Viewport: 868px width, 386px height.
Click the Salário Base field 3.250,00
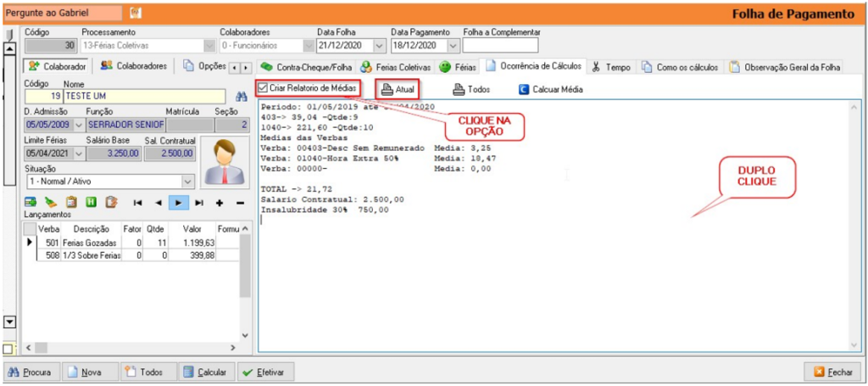tap(114, 154)
